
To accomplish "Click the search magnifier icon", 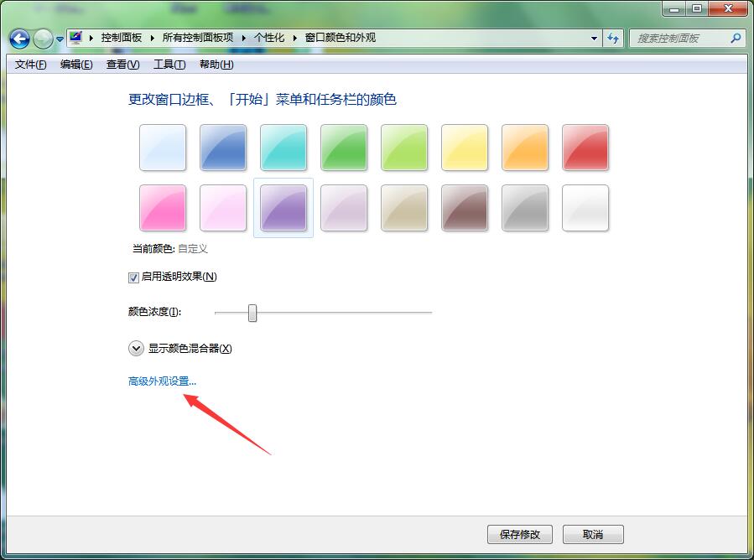I will pos(736,38).
